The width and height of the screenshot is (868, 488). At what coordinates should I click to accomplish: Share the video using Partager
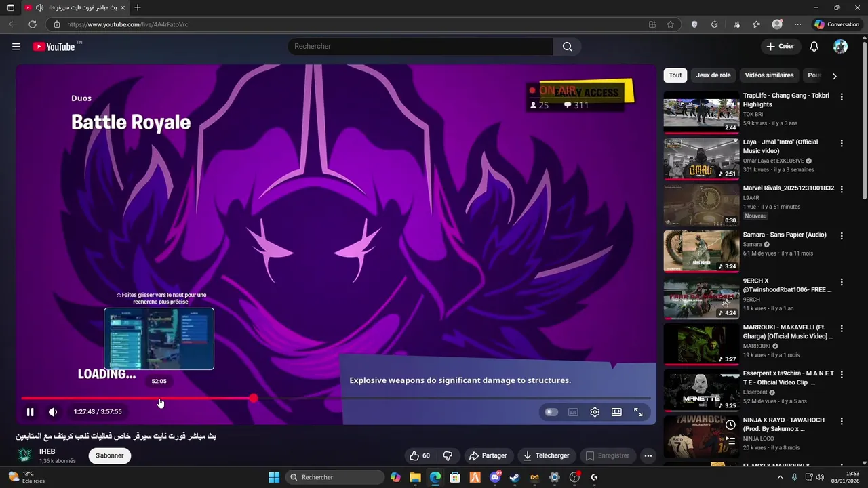click(488, 455)
